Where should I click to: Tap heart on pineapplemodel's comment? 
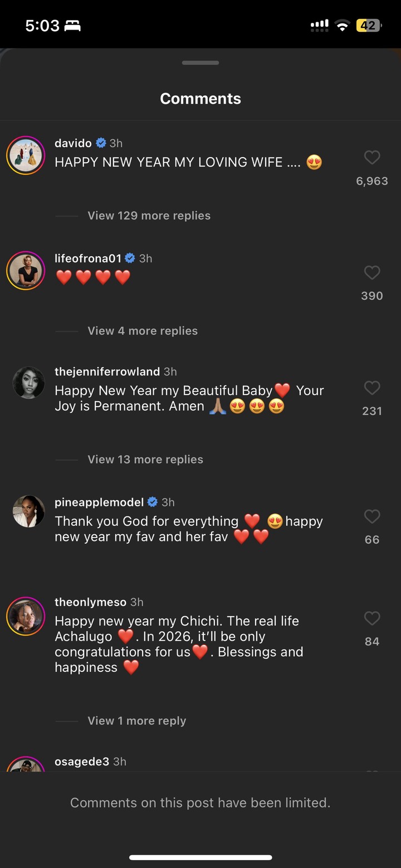(x=372, y=516)
